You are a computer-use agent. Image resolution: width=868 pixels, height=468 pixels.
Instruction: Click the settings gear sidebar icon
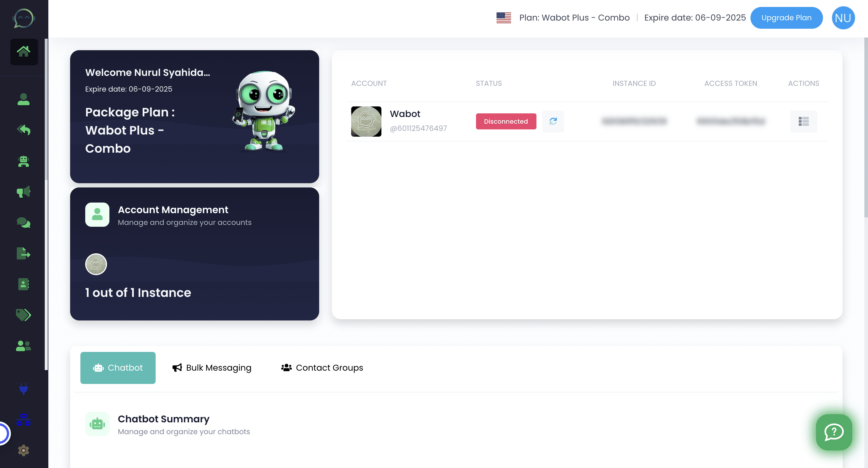pyautogui.click(x=24, y=450)
